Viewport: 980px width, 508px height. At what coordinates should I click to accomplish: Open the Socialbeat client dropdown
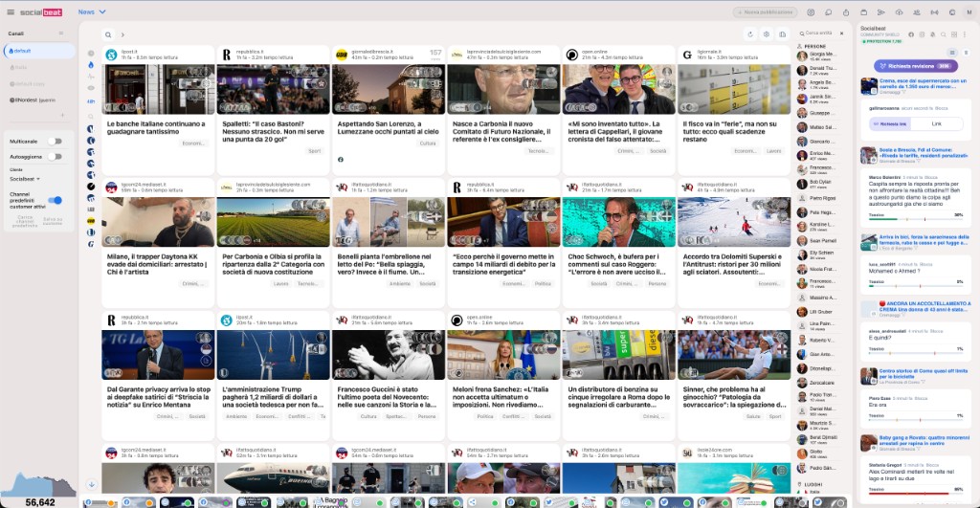pyautogui.click(x=25, y=179)
